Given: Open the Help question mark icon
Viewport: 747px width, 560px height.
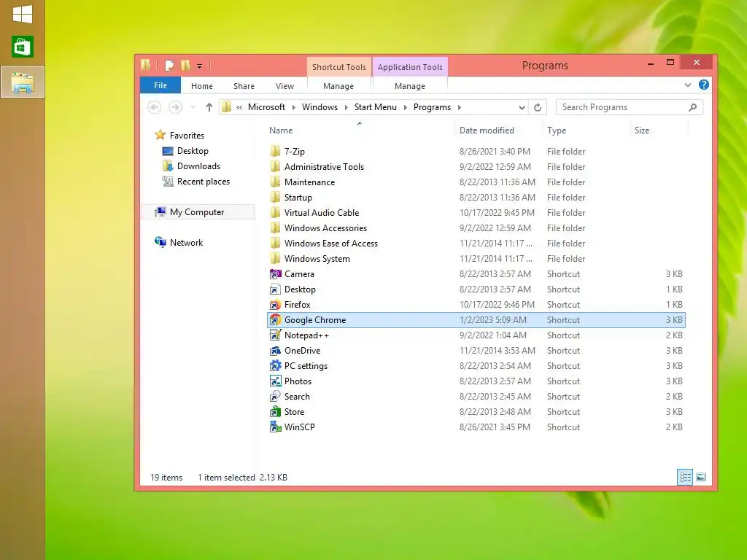Looking at the screenshot, I should [704, 85].
